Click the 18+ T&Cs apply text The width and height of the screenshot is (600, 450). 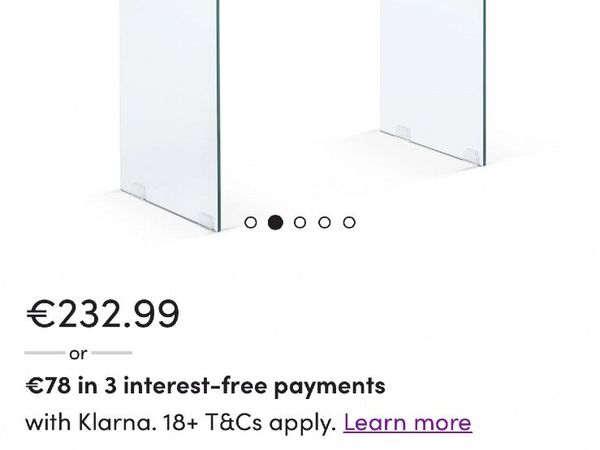(x=249, y=422)
